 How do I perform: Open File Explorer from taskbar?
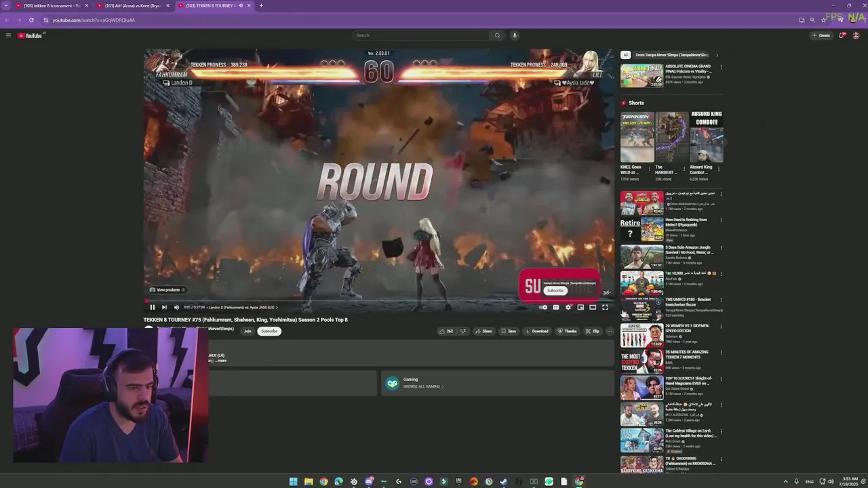(x=309, y=482)
